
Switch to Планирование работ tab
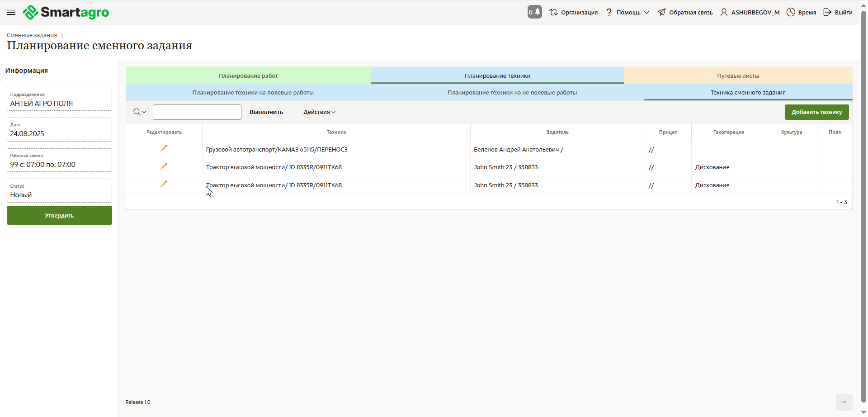click(x=248, y=76)
